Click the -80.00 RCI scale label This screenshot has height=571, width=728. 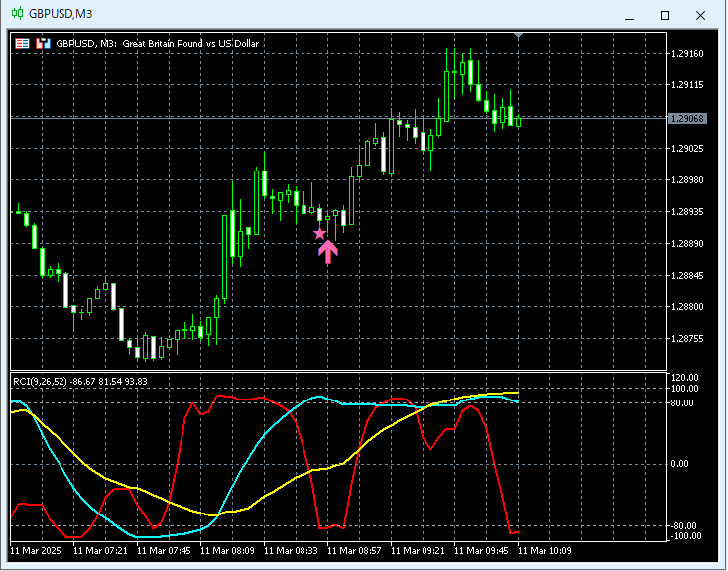(684, 526)
